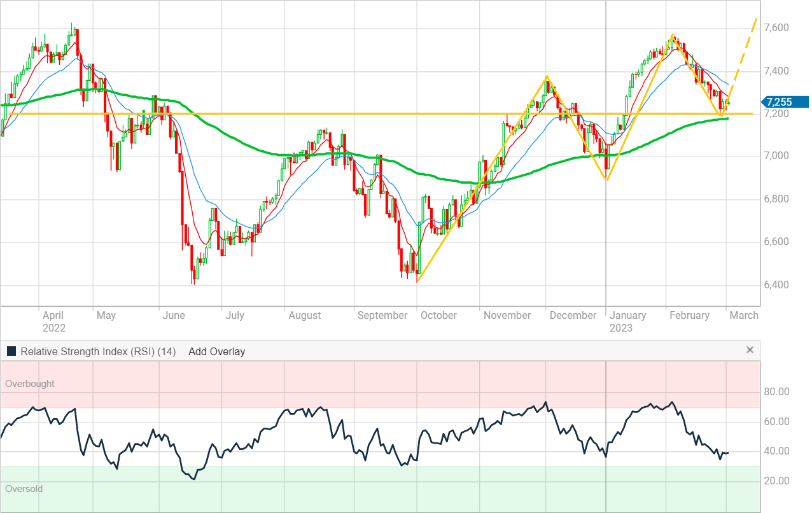This screenshot has height=513, width=812.
Task: Click the 6,400 price axis label
Action: click(x=776, y=285)
